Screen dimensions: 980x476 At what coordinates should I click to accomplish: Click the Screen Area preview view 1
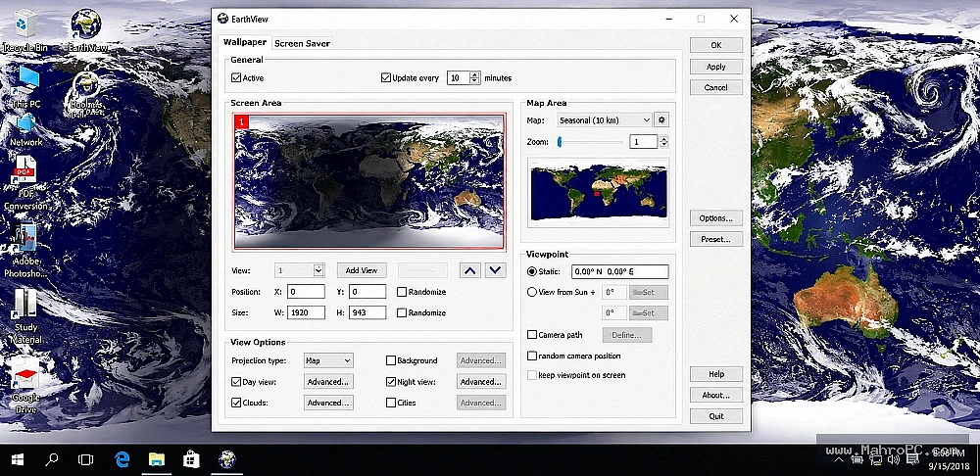coord(369,181)
